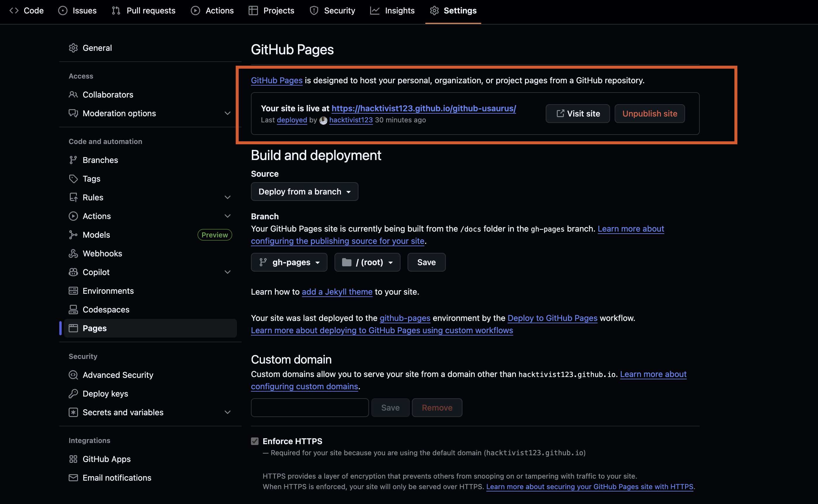Open the Deploy from a branch dropdown

coord(304,192)
